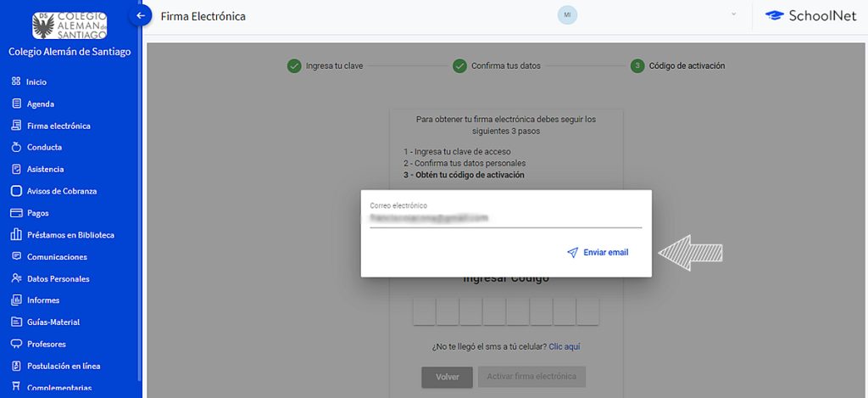Go to Avisos de Cobranza
The image size is (868, 398).
[62, 191]
